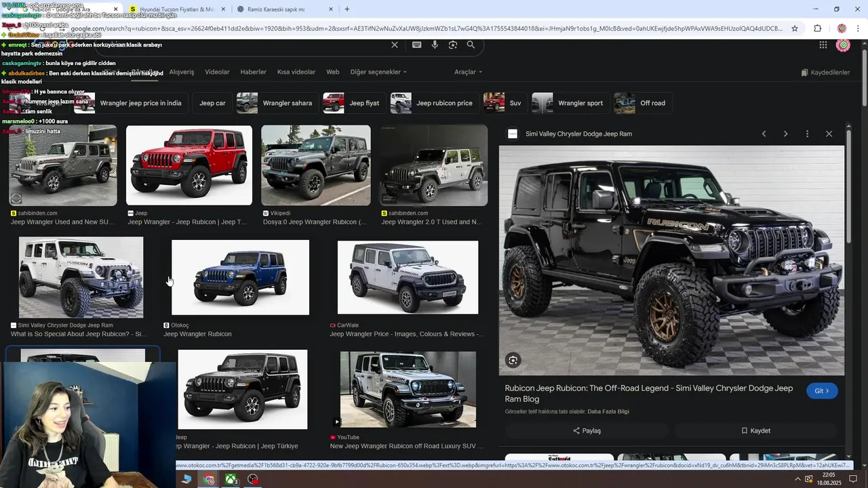Click the Paylaş share button
868x488 pixels.
point(587,430)
